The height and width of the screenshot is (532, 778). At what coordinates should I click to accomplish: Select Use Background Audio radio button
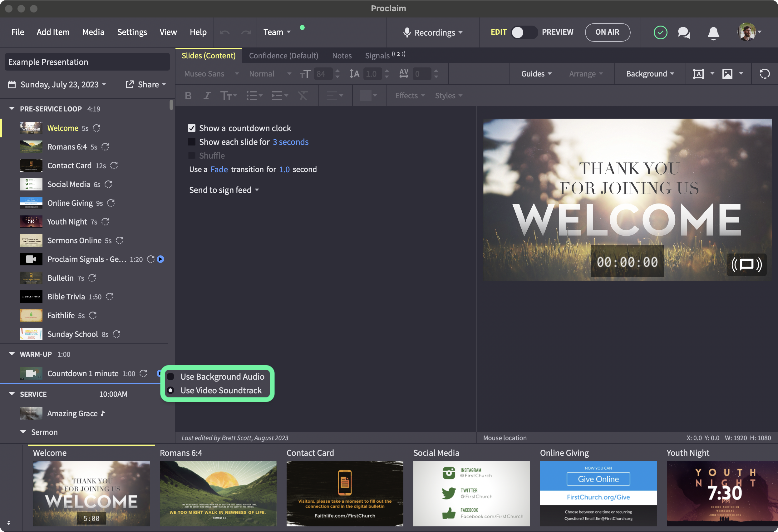[x=170, y=376]
